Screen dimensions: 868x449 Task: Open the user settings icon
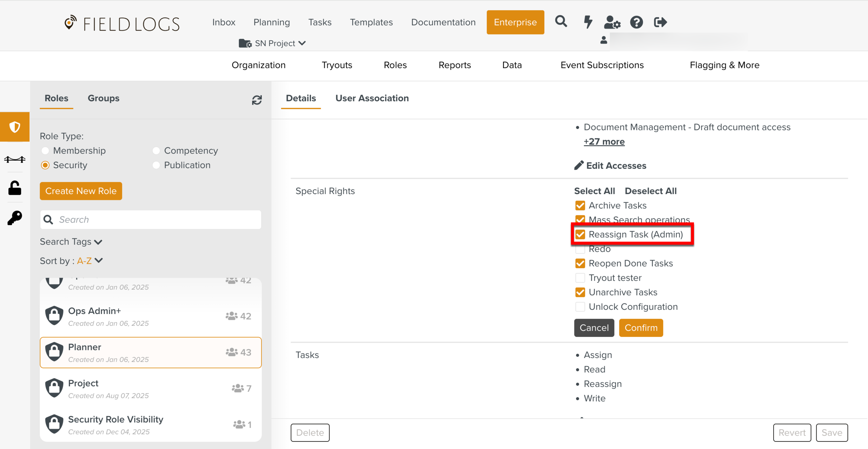point(612,22)
